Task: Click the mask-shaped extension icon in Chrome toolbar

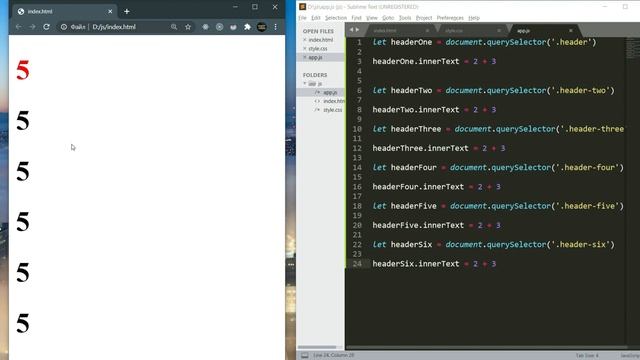Action: click(x=233, y=27)
